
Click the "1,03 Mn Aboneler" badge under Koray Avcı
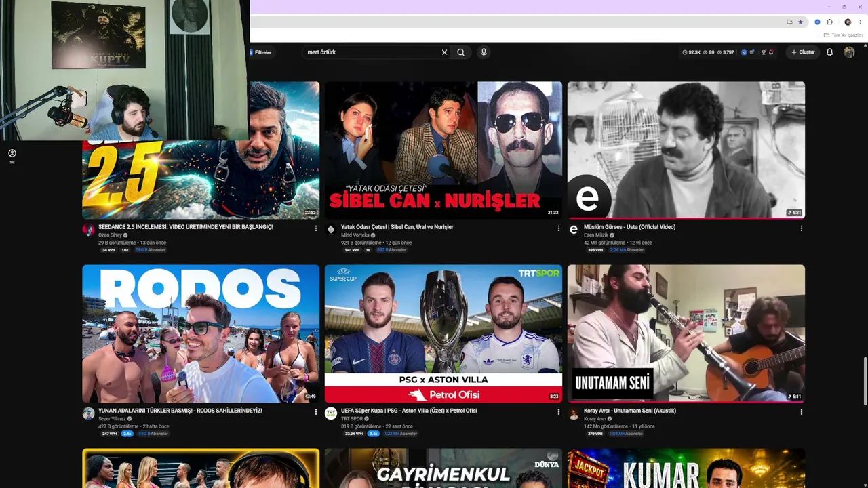point(625,434)
